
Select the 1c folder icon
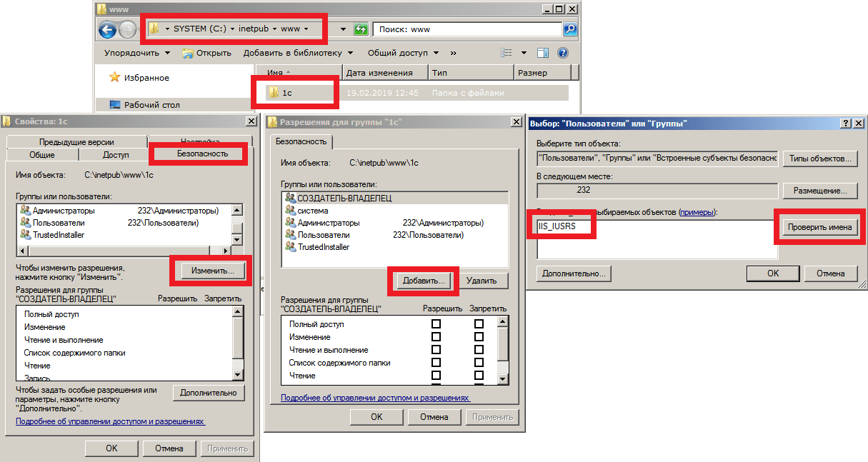tap(273, 93)
